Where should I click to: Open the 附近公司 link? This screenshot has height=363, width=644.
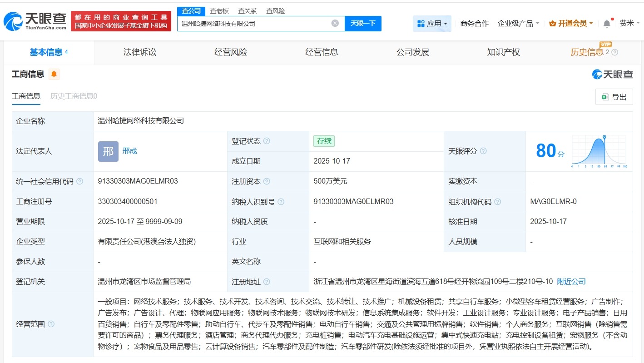571,282
